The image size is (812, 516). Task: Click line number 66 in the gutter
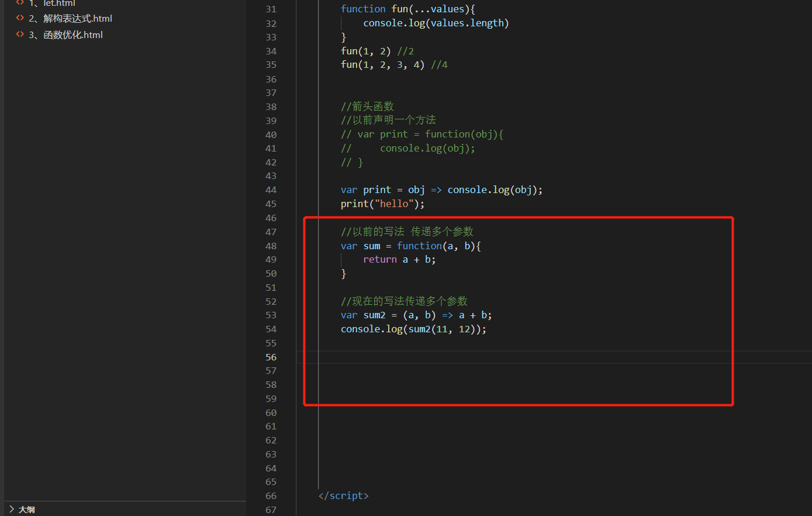coord(271,496)
